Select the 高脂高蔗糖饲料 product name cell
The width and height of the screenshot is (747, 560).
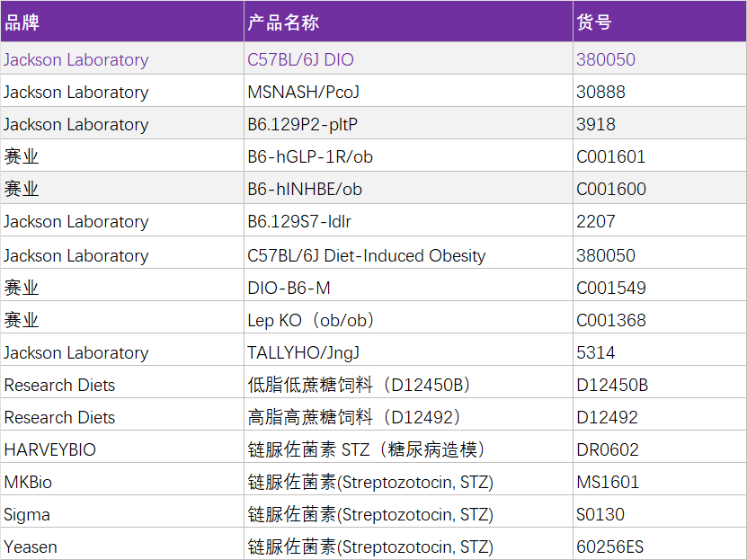(x=408, y=414)
